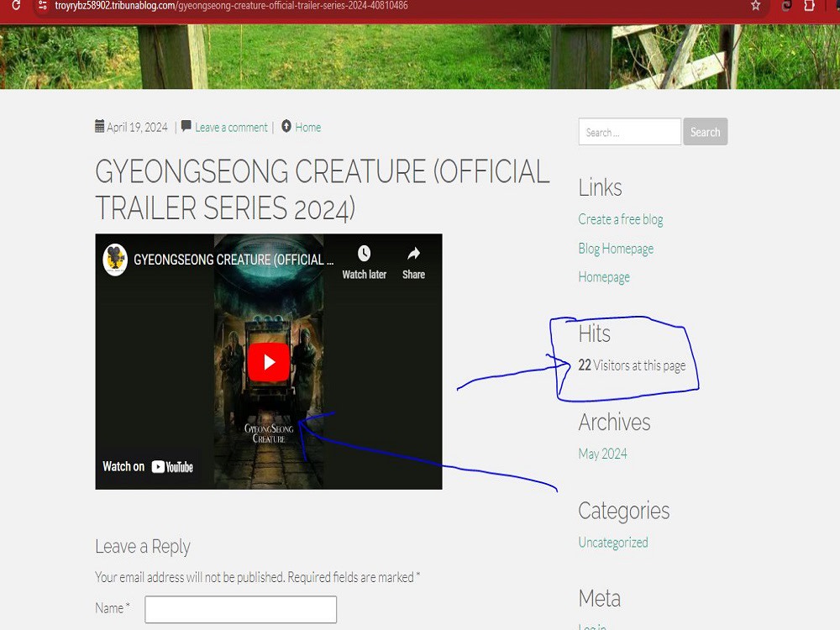840x630 pixels.
Task: Focus the Name input field
Action: [240, 609]
